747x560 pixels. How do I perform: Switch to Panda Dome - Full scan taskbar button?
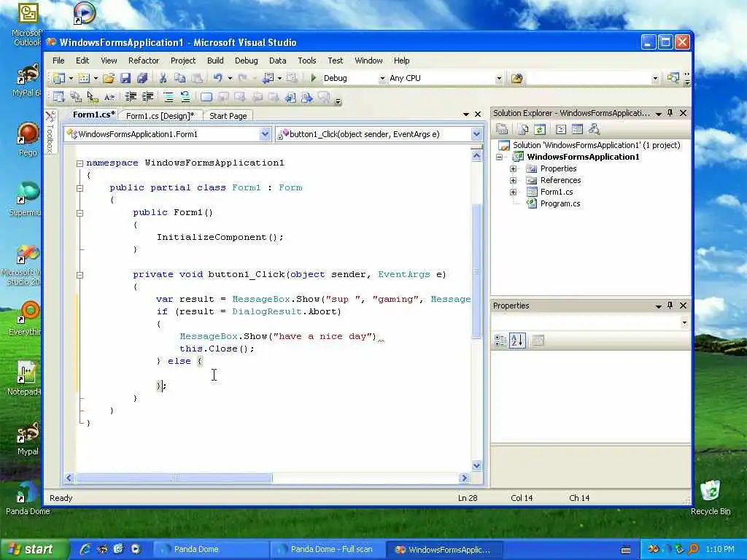328,550
